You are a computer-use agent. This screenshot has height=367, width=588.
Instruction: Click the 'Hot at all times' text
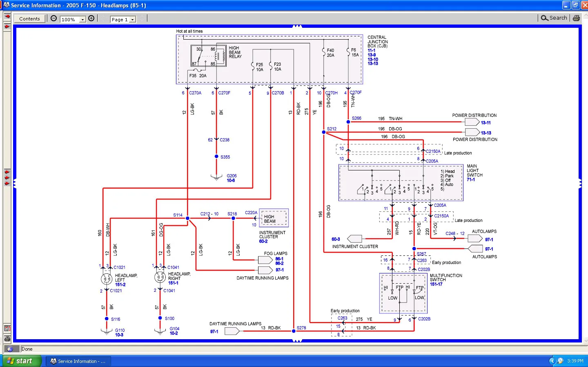pyautogui.click(x=189, y=31)
